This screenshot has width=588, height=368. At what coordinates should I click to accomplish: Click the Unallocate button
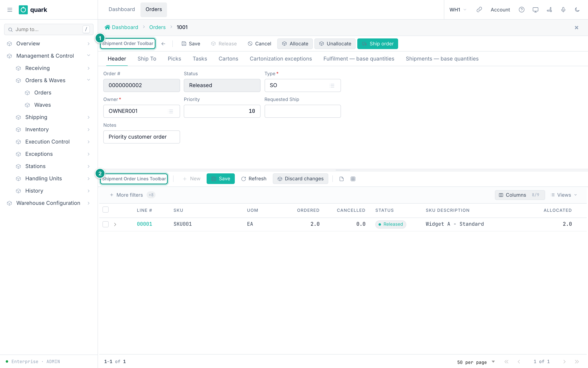tap(335, 44)
